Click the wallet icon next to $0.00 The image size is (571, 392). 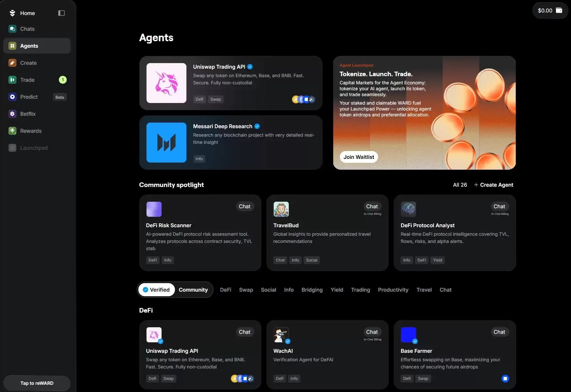click(x=559, y=10)
